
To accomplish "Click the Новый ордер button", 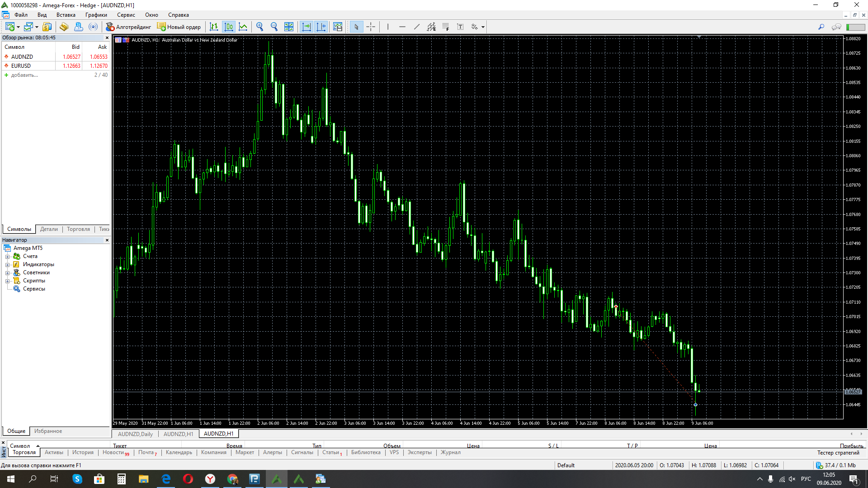I will (179, 27).
